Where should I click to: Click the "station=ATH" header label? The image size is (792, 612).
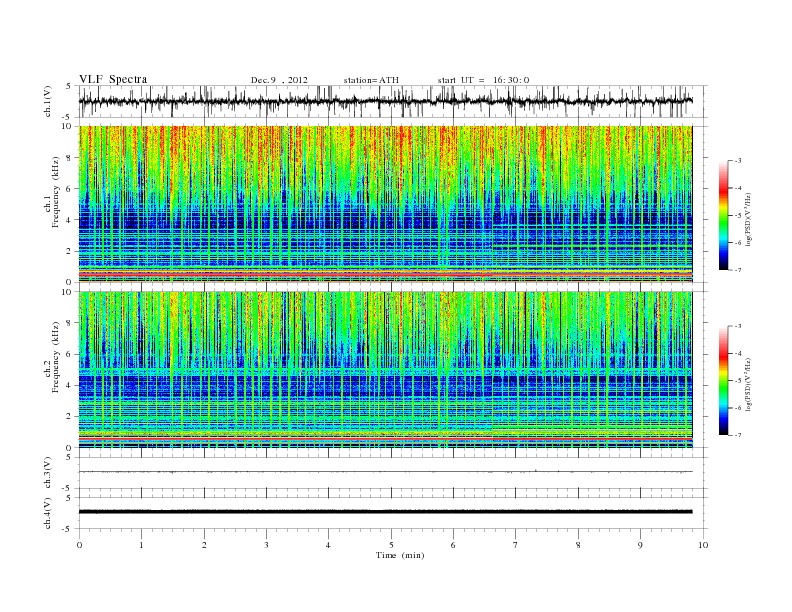point(371,80)
